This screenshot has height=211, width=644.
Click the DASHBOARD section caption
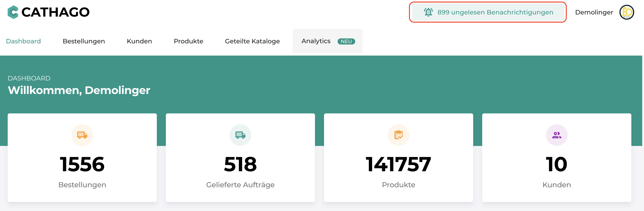click(29, 78)
